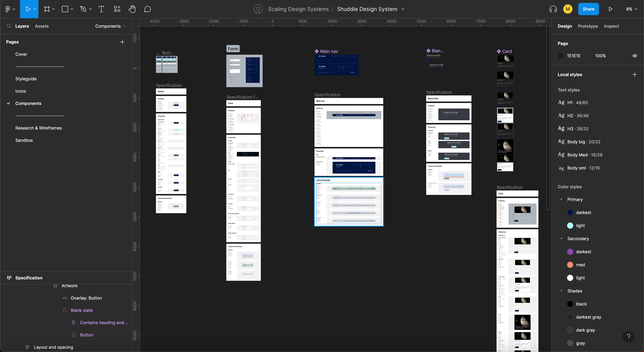Add a new page with plus icon
This screenshot has width=644, height=352.
coord(122,42)
